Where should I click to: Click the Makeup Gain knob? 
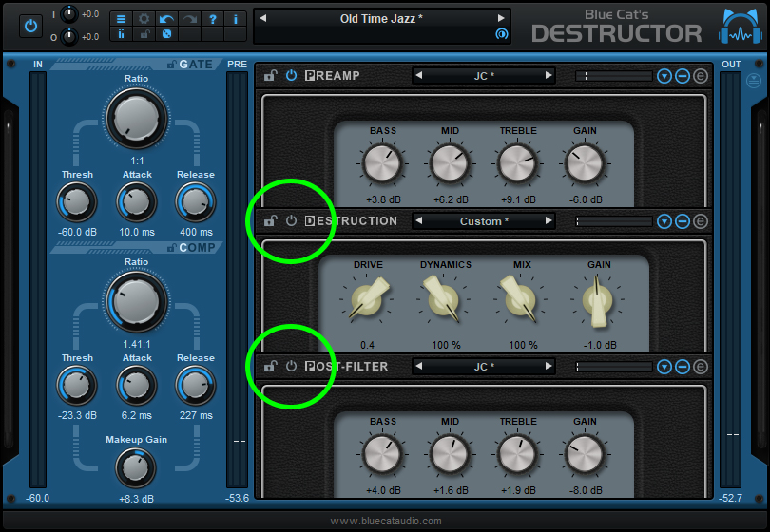136,468
